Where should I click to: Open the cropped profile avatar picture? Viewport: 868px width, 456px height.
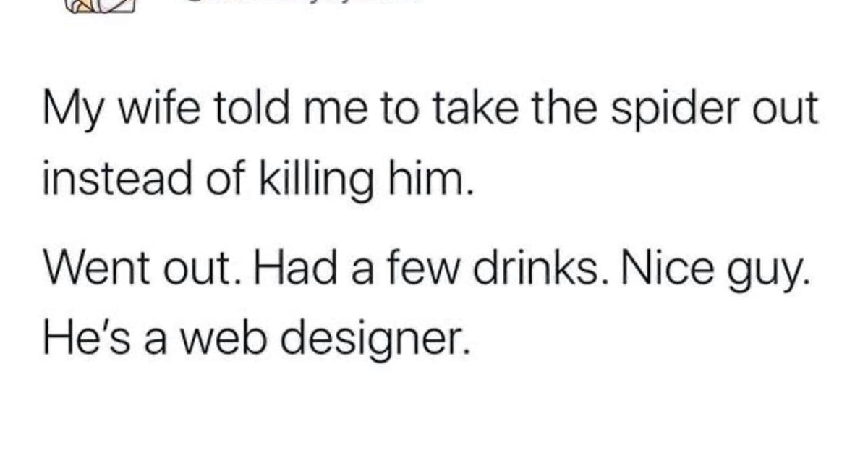tap(101, 7)
